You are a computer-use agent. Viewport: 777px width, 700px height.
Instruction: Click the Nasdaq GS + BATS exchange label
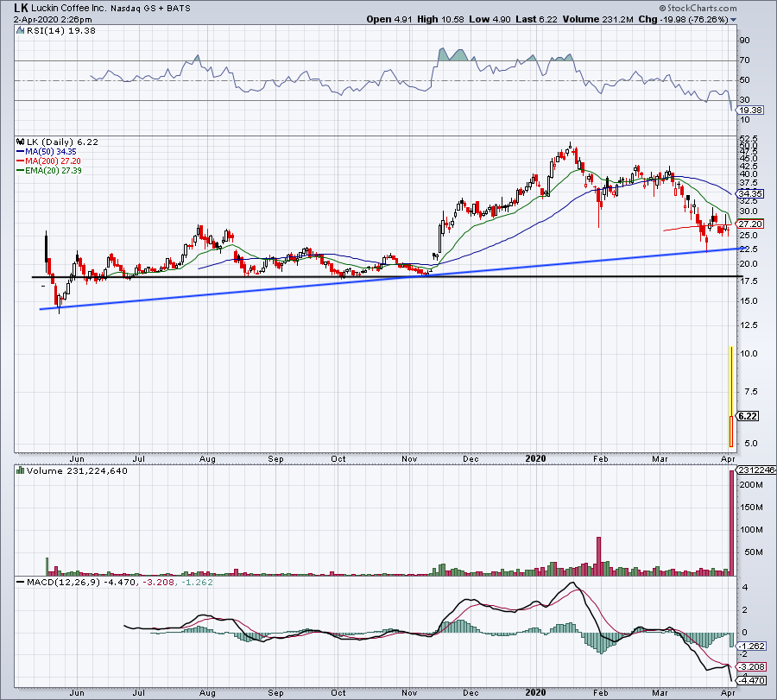tap(150, 9)
